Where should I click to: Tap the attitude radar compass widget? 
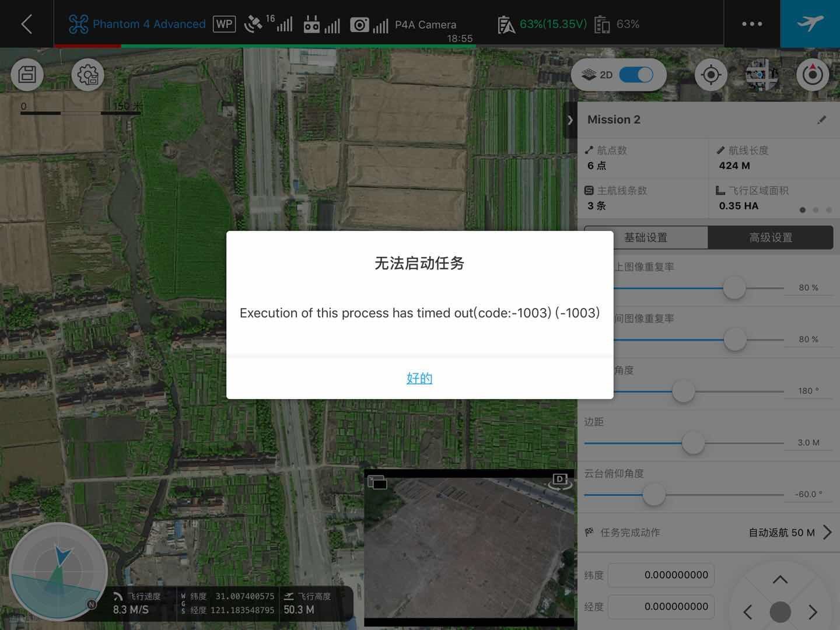coord(58,572)
